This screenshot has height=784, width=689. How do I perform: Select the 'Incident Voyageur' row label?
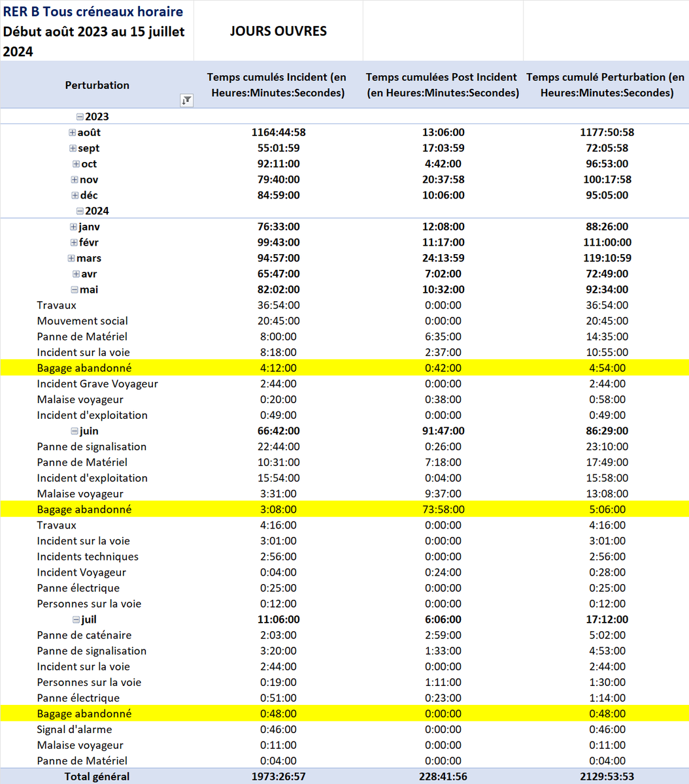[82, 572]
